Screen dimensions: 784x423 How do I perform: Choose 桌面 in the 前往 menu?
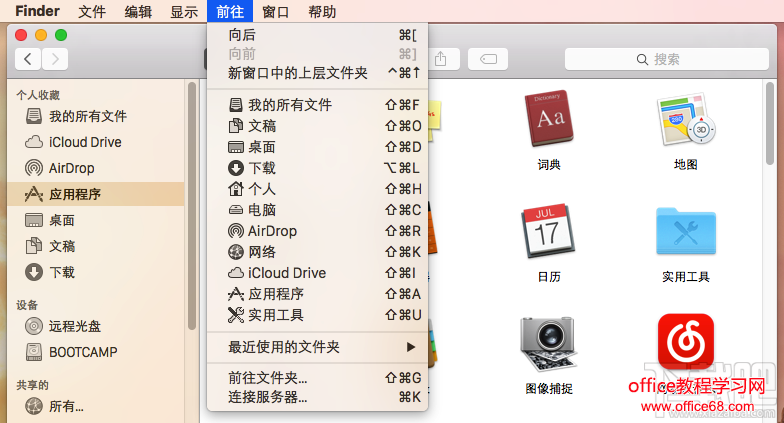point(318,147)
